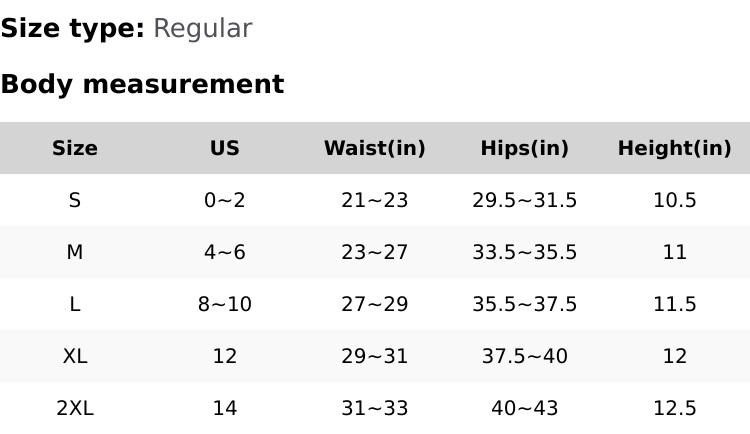Select the 2XL size row label
Screen dimensions: 750x434
point(75,408)
